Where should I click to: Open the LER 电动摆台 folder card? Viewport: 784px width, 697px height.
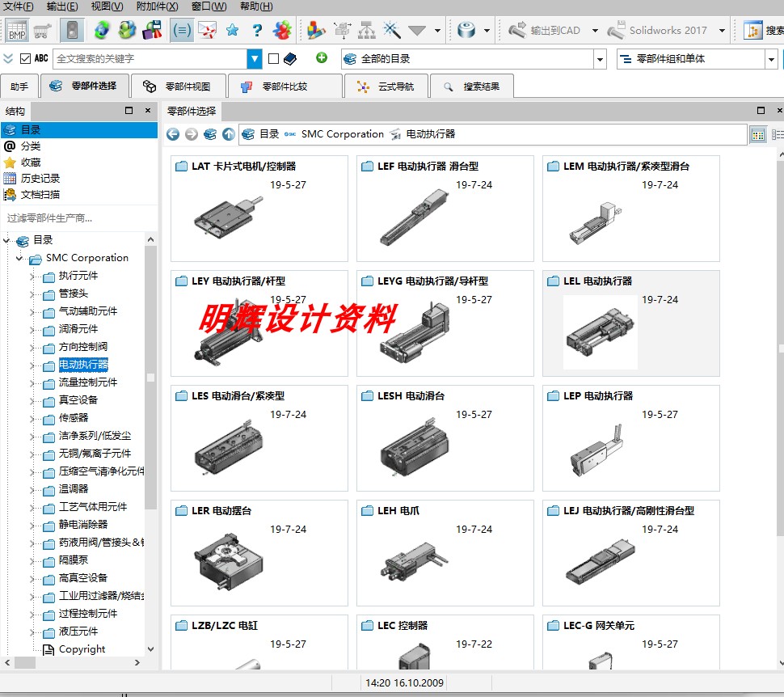(x=259, y=553)
